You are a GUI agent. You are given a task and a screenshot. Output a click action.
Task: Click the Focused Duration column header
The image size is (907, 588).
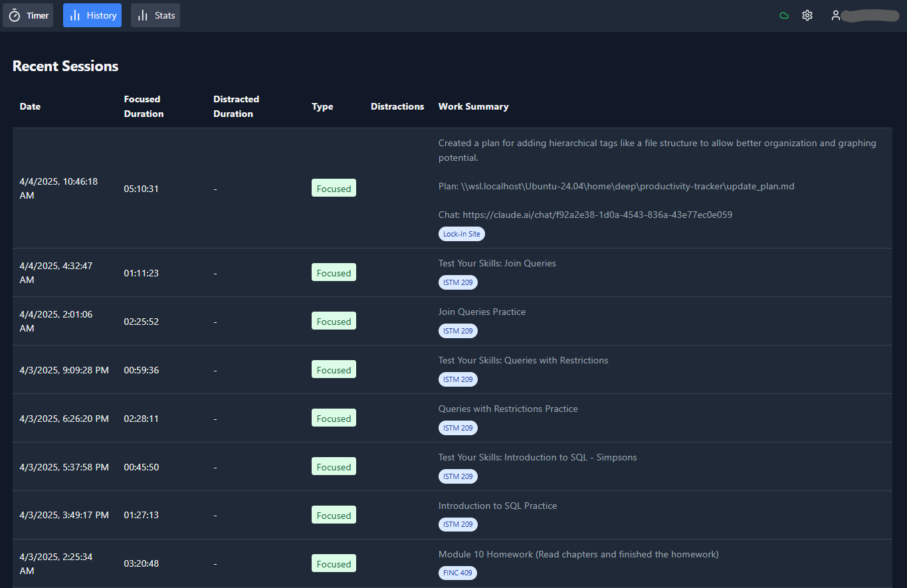pos(144,106)
